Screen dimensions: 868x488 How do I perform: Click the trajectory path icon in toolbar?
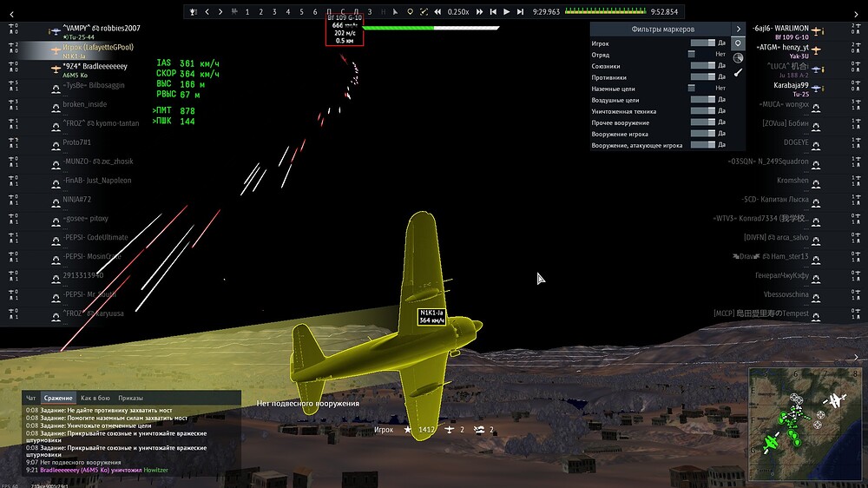[x=424, y=11]
